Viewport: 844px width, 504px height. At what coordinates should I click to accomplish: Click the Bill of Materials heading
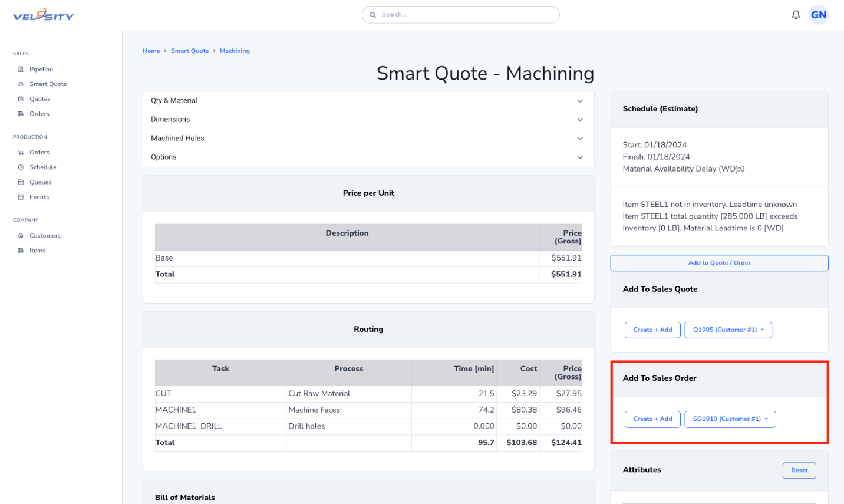point(185,498)
